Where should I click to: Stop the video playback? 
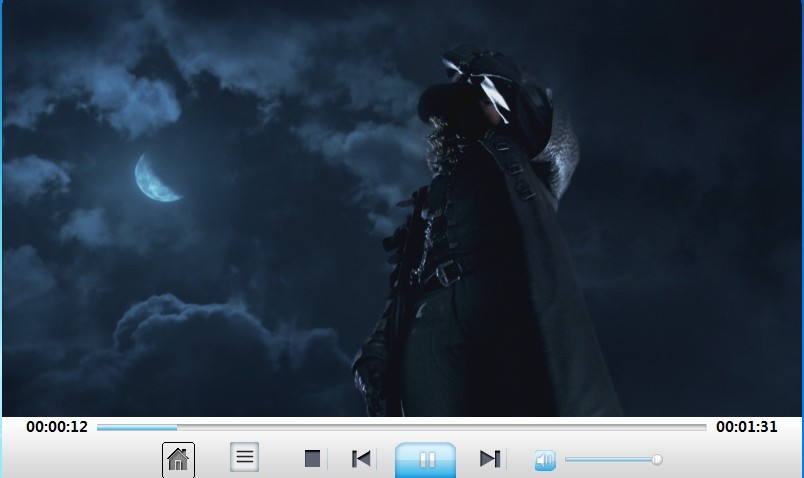(x=312, y=459)
